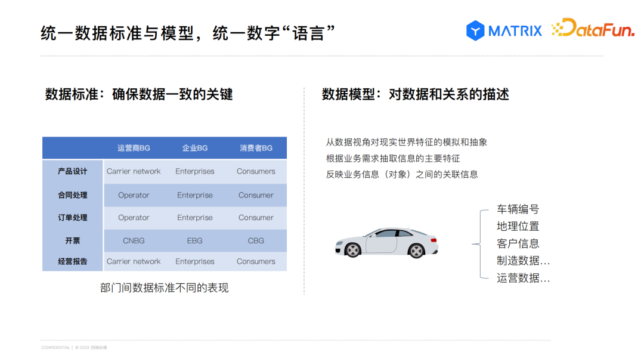Select the 订单处理 row label
644x362 pixels.
pyautogui.click(x=73, y=218)
